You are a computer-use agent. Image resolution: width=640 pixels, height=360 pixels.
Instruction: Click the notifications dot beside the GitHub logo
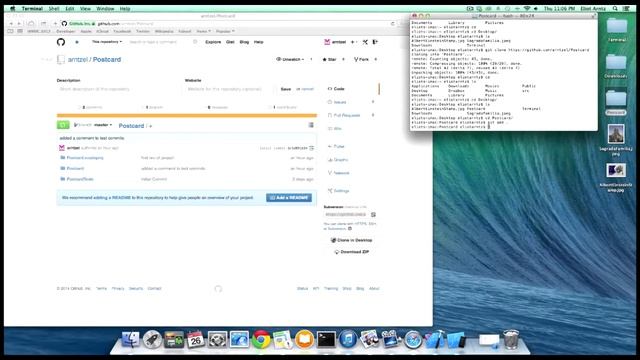tap(77, 42)
